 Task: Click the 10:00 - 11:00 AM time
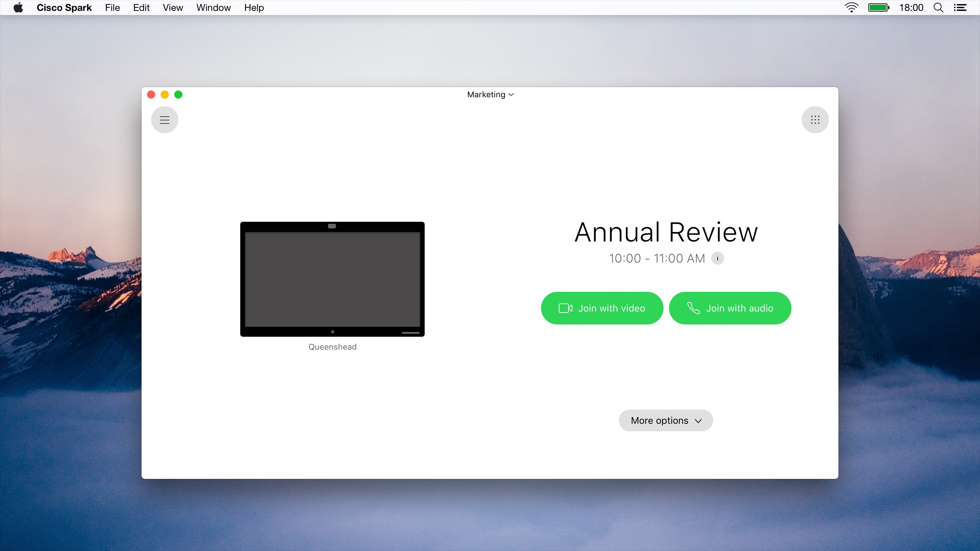657,258
